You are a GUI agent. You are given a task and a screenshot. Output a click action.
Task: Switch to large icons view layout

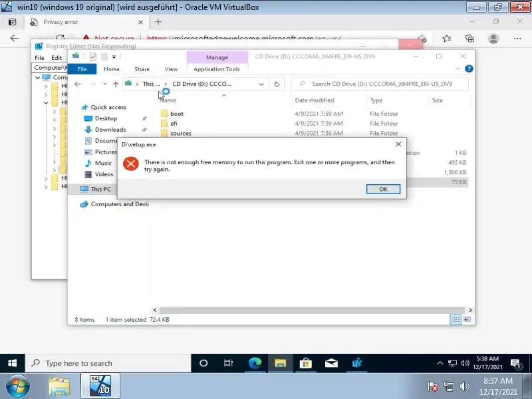[467, 319]
